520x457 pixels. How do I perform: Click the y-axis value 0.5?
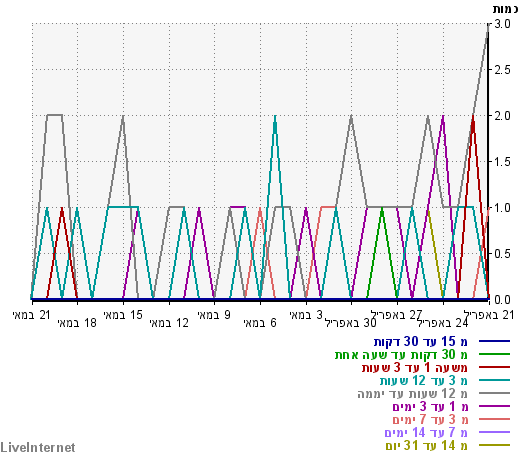click(x=502, y=254)
